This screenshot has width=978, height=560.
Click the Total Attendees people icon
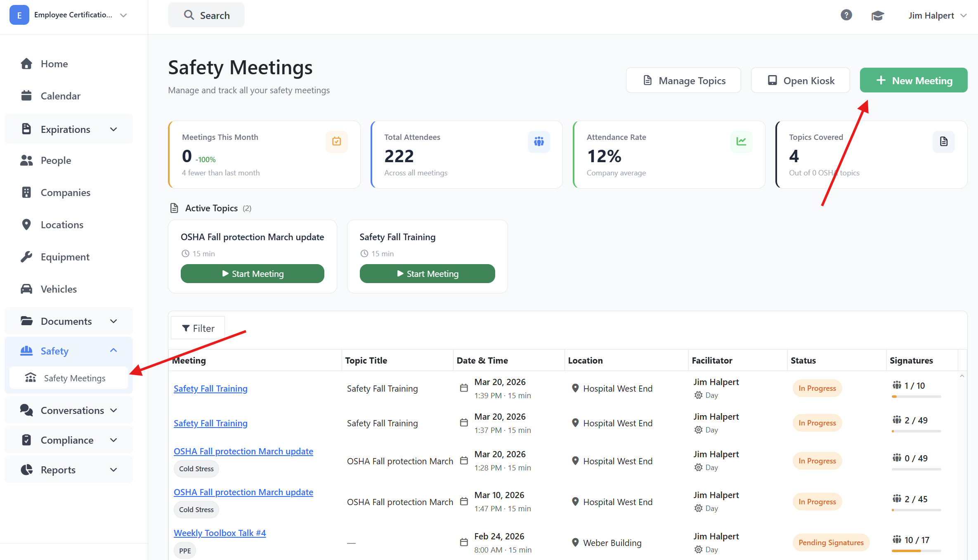(x=539, y=142)
